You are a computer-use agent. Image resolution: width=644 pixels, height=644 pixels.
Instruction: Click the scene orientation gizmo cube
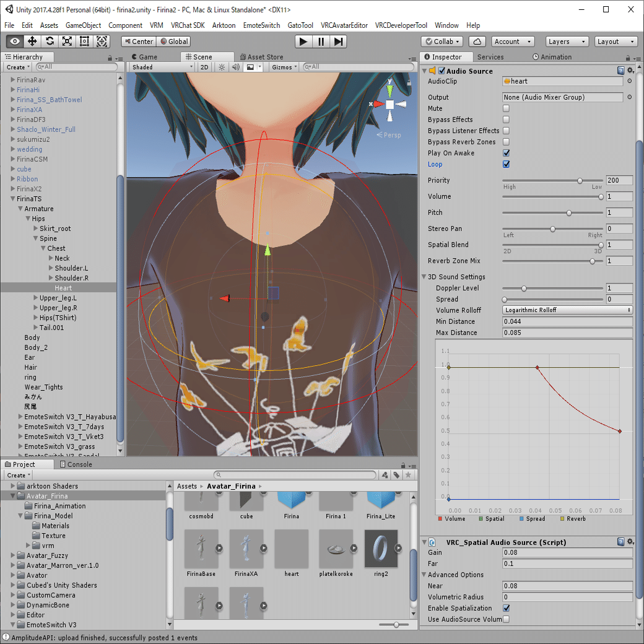tap(389, 104)
